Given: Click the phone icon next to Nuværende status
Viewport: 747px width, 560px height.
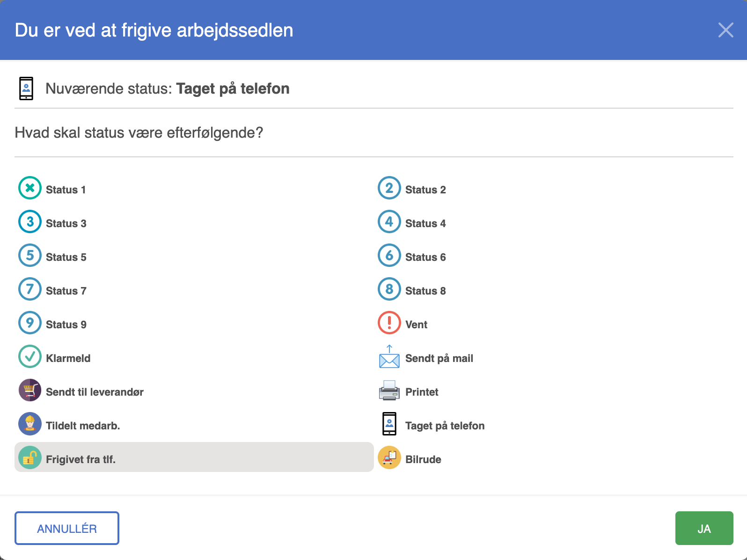Looking at the screenshot, I should [x=26, y=88].
